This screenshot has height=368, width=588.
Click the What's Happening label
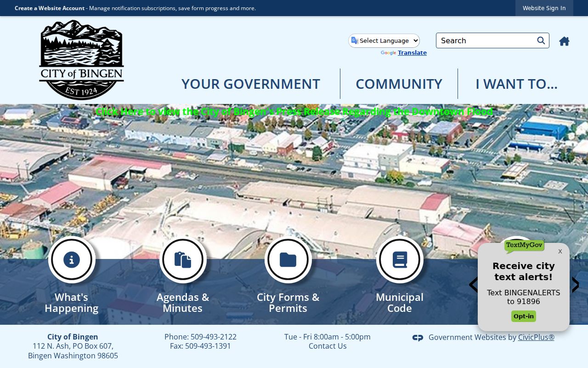click(72, 303)
